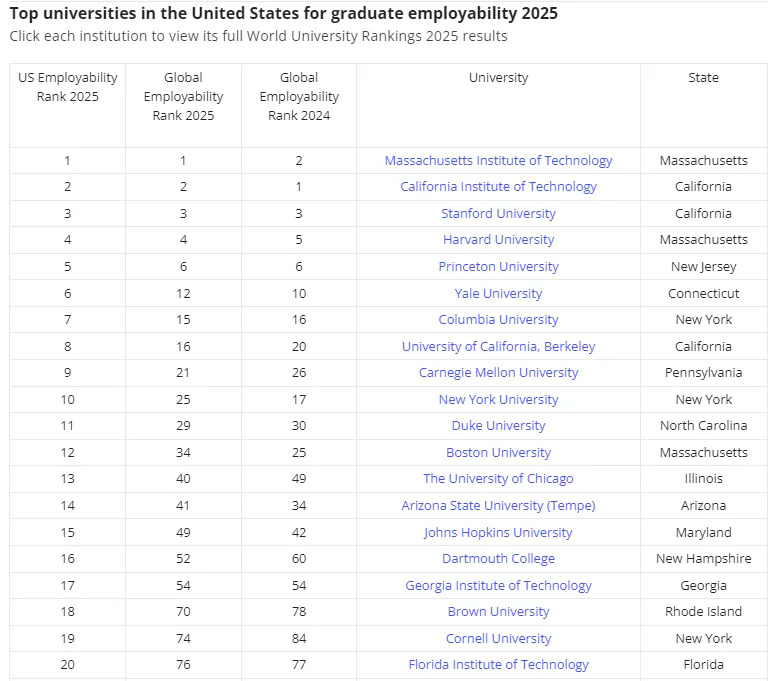Click the Florida Institute of Technology link
This screenshot has height=681, width=775.
click(x=498, y=665)
